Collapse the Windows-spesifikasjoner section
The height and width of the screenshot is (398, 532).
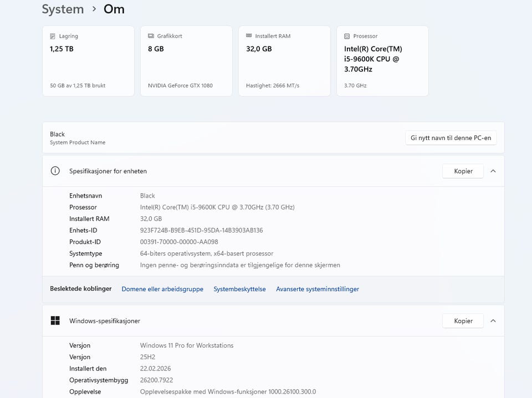click(493, 321)
